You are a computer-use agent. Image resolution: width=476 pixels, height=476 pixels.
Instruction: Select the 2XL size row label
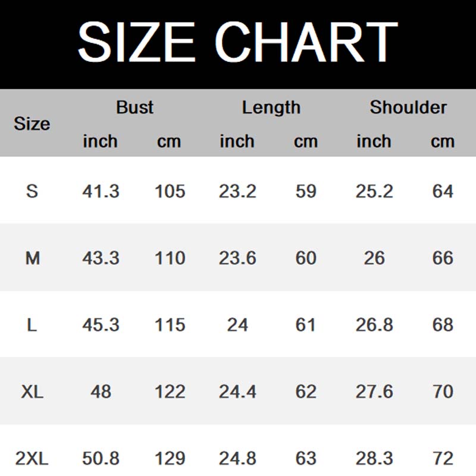[x=32, y=459]
